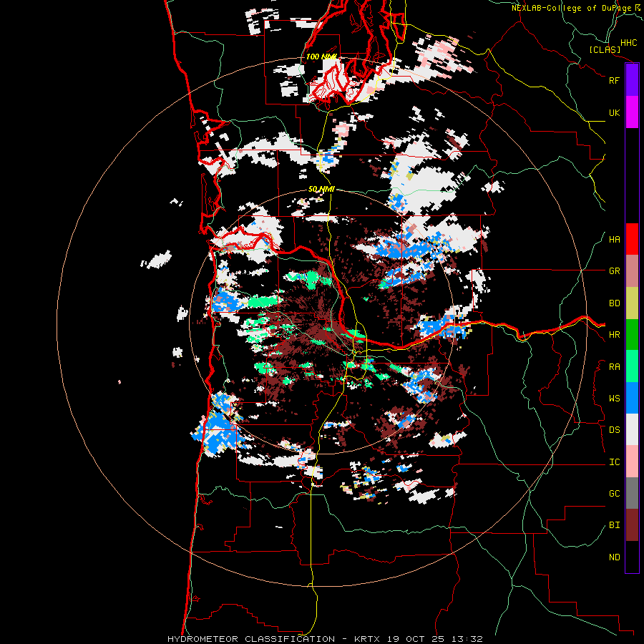This screenshot has width=644, height=644.
Task: Click the IC legend label
Action: coord(614,462)
